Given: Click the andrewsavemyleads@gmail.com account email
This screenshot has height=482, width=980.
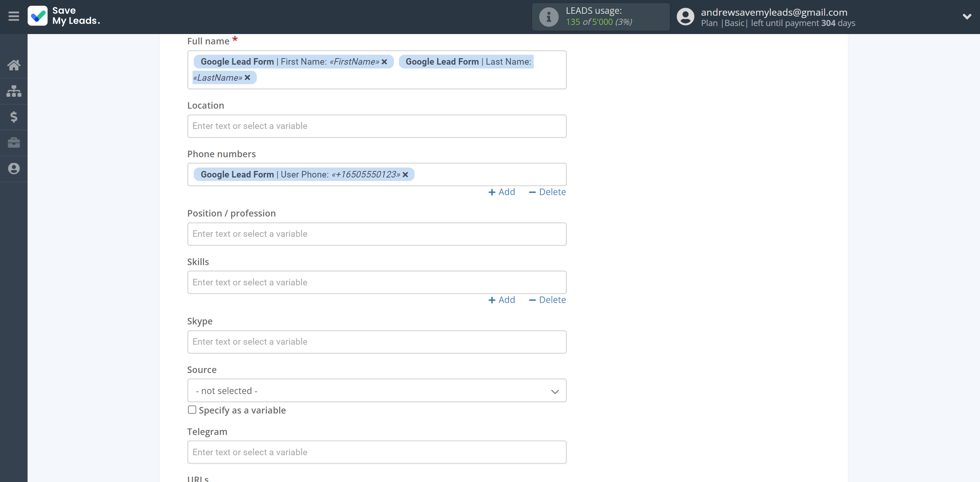Looking at the screenshot, I should (x=774, y=12).
